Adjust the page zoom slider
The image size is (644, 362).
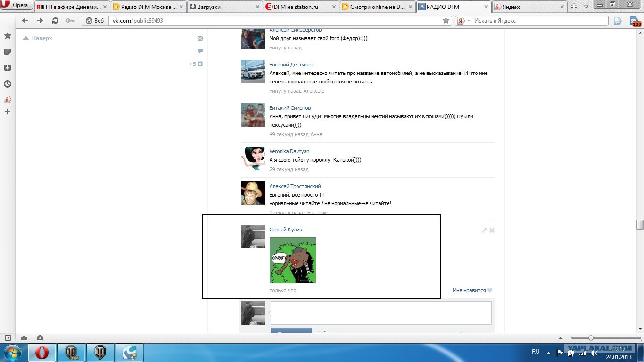tap(591, 338)
